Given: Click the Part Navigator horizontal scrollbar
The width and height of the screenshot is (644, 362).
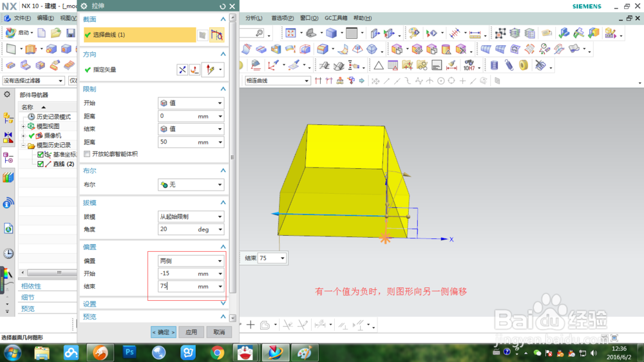Looking at the screenshot, I should tap(52, 272).
